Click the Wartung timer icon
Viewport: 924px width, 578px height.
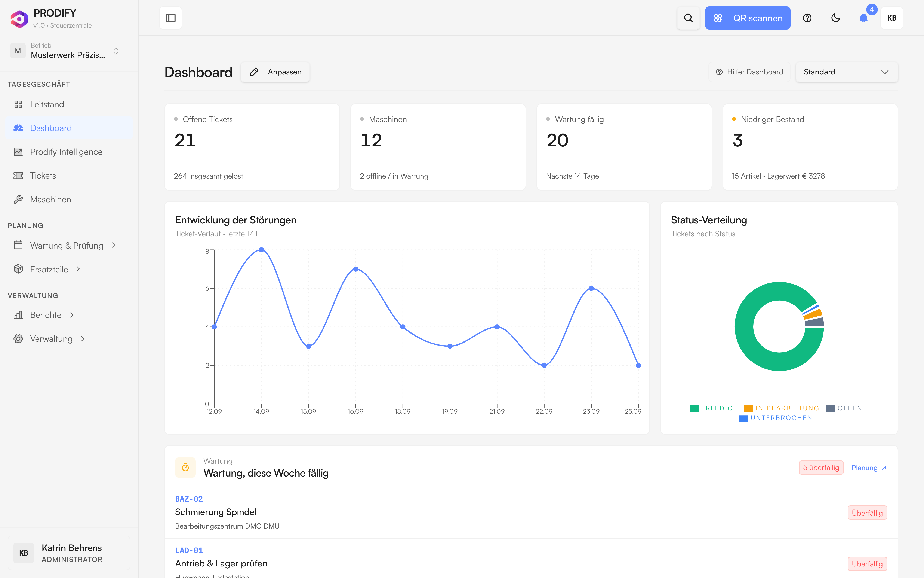pos(186,468)
